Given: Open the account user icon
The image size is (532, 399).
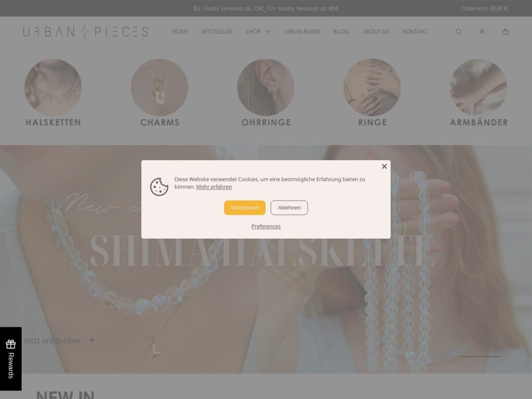Looking at the screenshot, I should (x=482, y=32).
